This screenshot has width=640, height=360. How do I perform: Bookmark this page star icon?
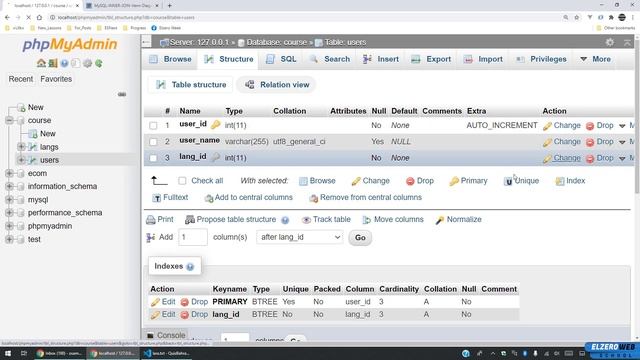[x=577, y=18]
